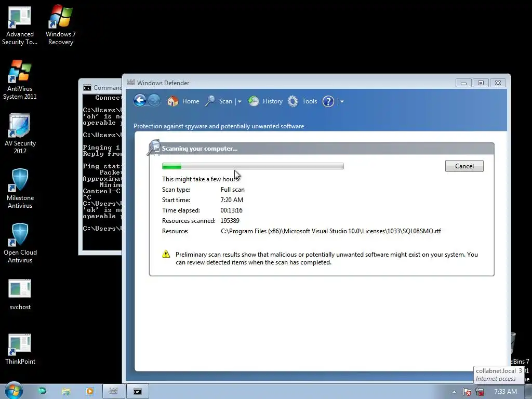Click the Scan magnifier icon
This screenshot has width=532, height=399.
point(210,101)
